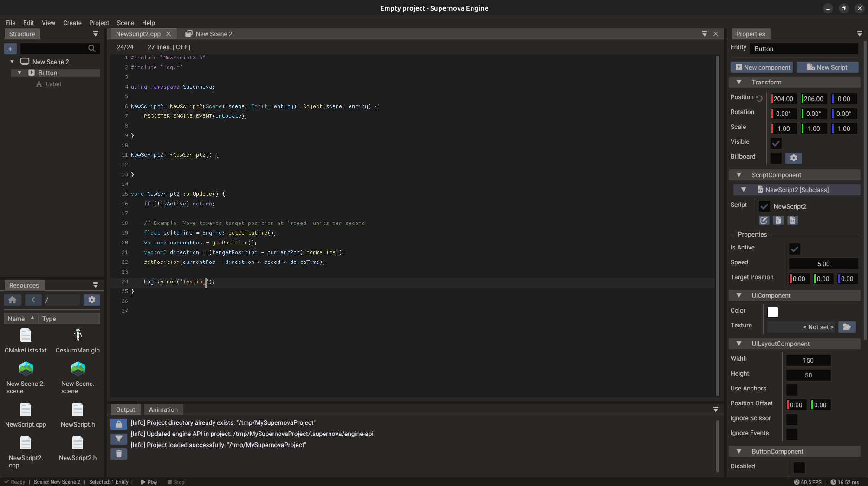
Task: Collapse the UIComponent section
Action: [x=740, y=295]
